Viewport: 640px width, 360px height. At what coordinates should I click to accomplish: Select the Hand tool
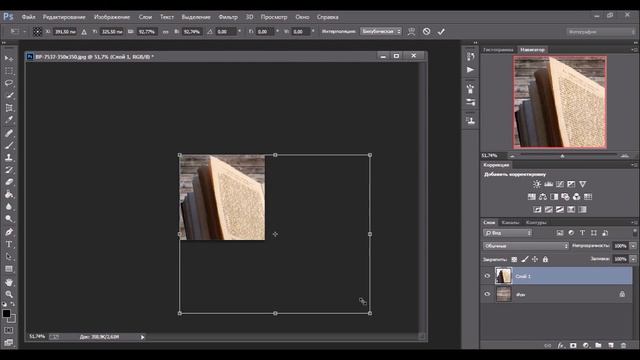(x=9, y=282)
